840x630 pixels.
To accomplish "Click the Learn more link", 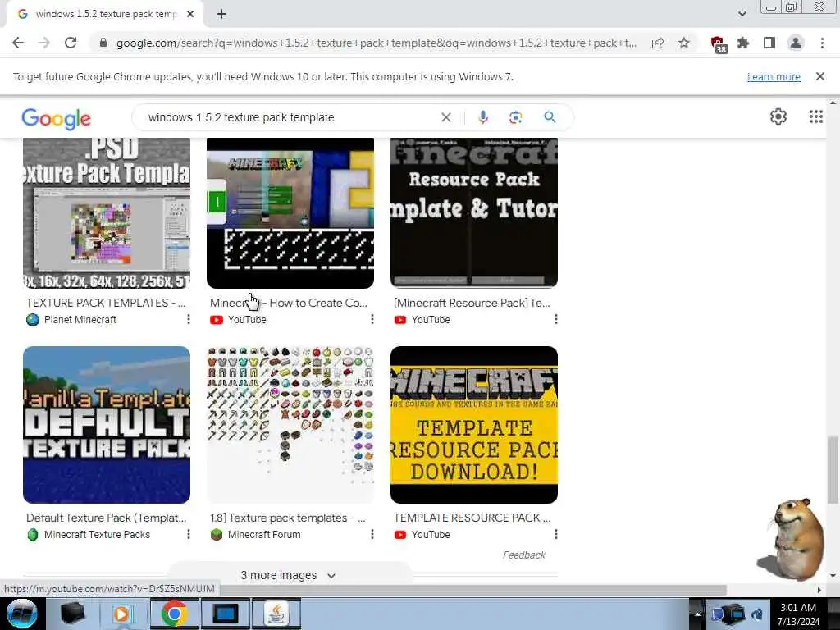I will pos(774,76).
